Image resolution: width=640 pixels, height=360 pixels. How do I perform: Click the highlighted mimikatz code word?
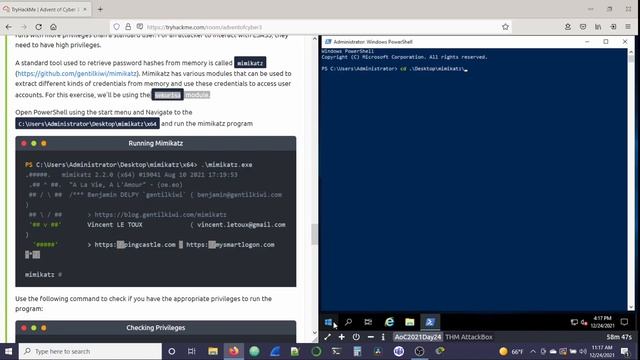coord(250,63)
